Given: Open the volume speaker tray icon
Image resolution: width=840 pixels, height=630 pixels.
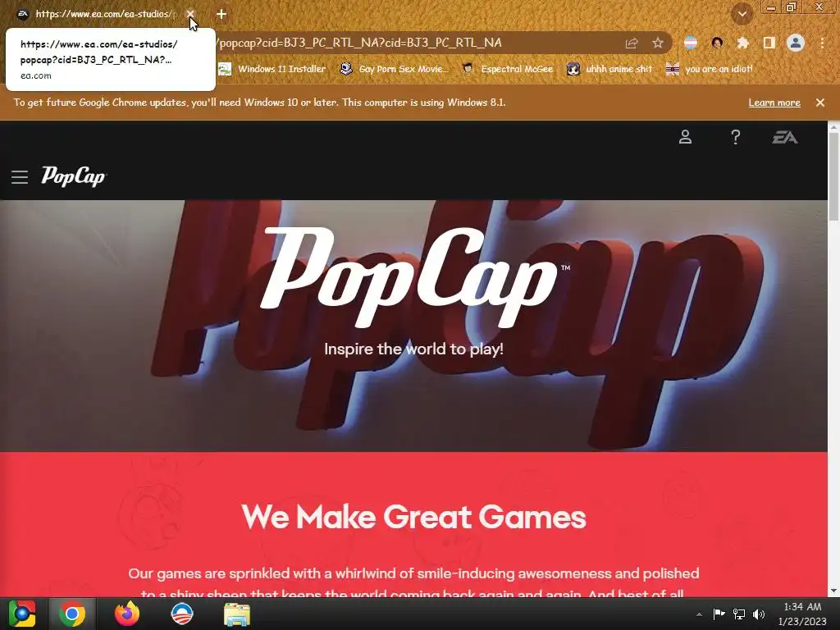Looking at the screenshot, I should (759, 614).
